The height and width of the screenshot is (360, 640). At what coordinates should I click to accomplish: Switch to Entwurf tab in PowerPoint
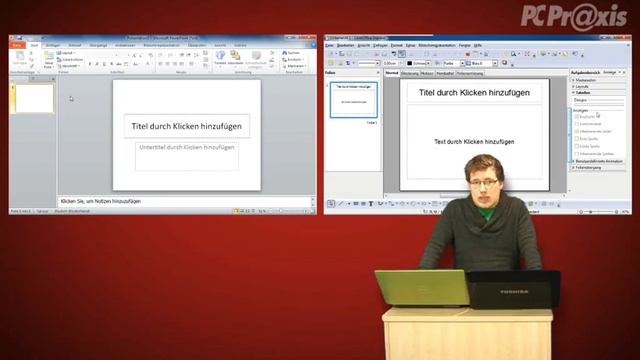(75, 45)
